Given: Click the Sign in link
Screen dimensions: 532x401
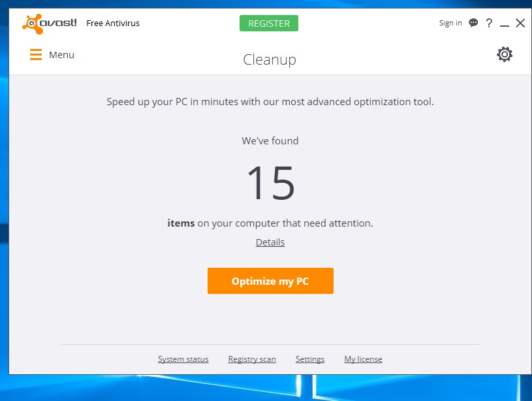Looking at the screenshot, I should pos(450,23).
